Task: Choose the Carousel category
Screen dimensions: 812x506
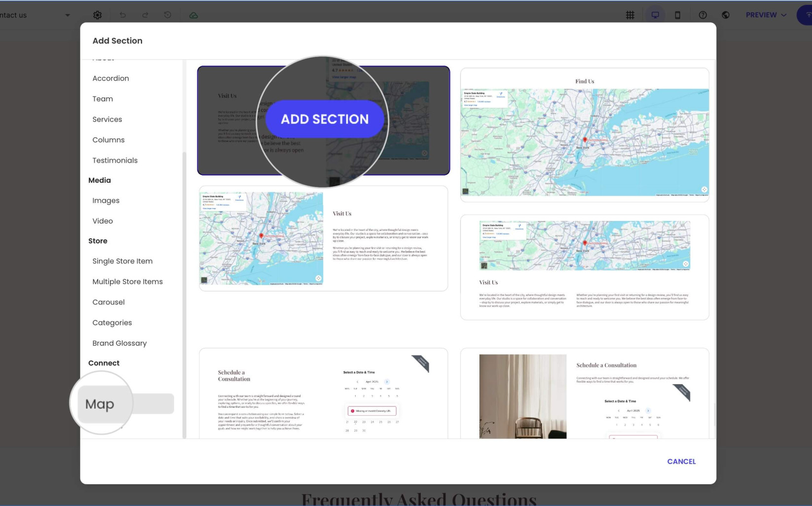Action: click(x=109, y=302)
